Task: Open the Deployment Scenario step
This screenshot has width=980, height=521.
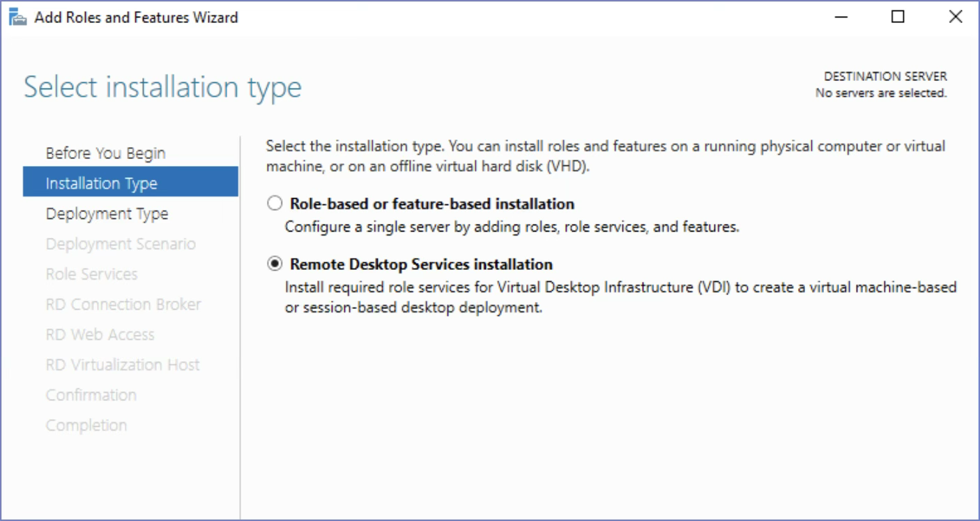Action: 120,243
